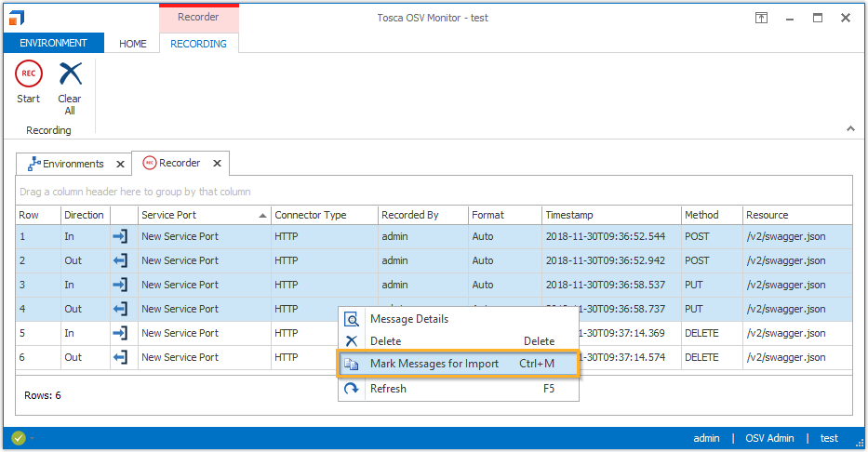Toggle ribbon display options button
The image size is (868, 452).
761,18
